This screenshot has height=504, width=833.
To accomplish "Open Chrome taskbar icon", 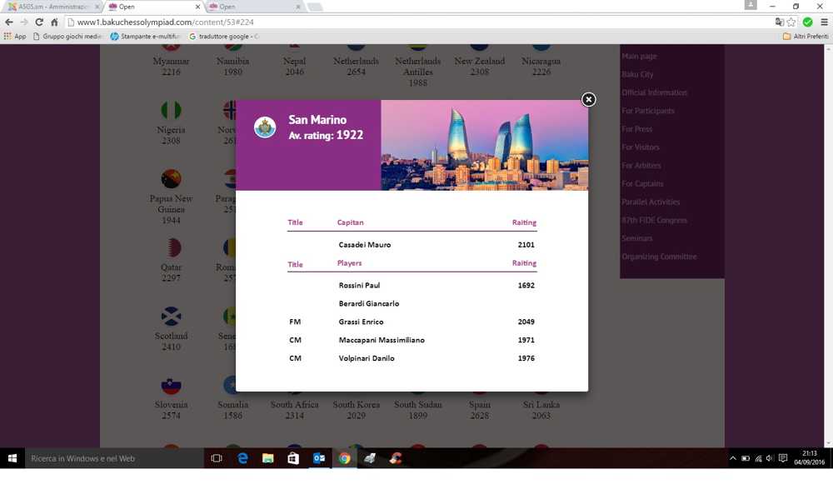I will pyautogui.click(x=344, y=458).
